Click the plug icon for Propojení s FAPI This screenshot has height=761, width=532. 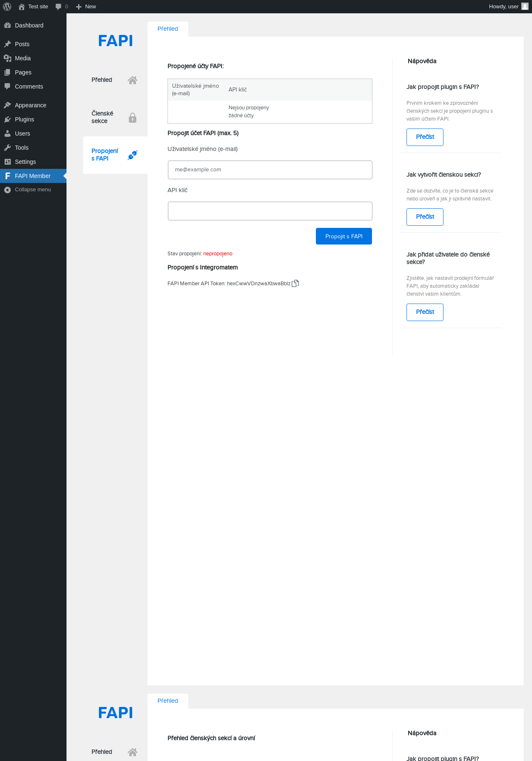coord(133,155)
